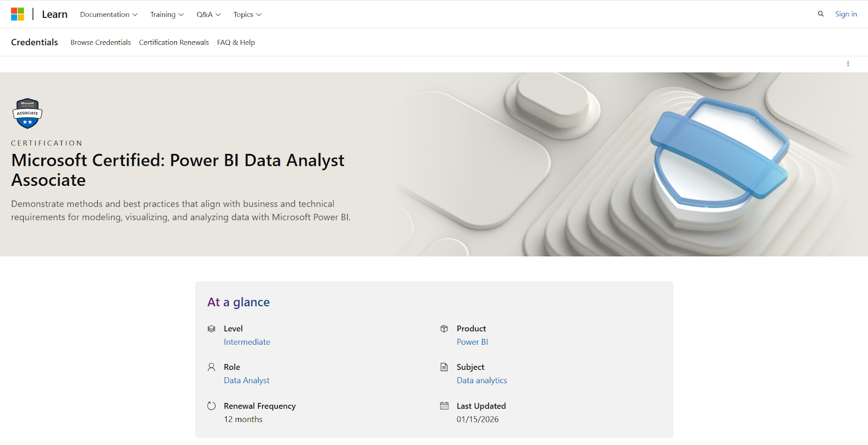Click the Subject document icon
The image size is (868, 445).
(x=444, y=367)
